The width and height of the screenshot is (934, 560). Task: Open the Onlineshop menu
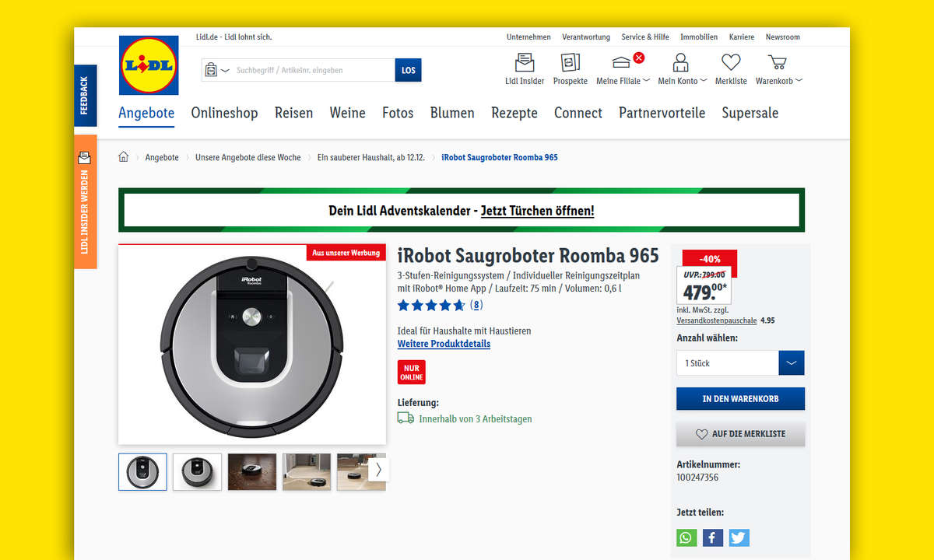[x=224, y=113]
